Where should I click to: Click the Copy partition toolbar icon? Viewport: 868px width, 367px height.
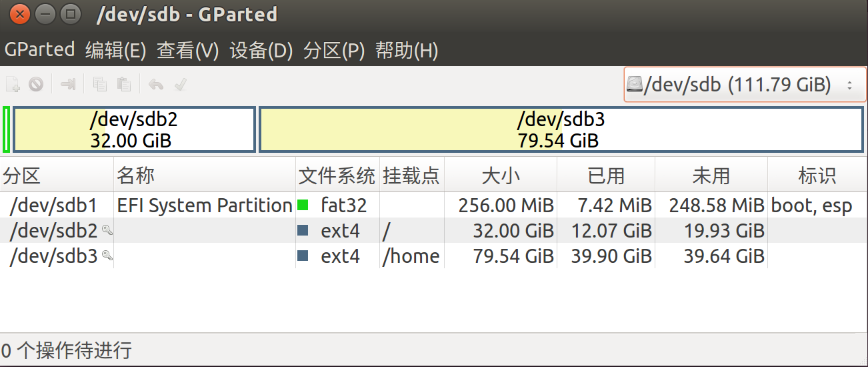pyautogui.click(x=100, y=85)
